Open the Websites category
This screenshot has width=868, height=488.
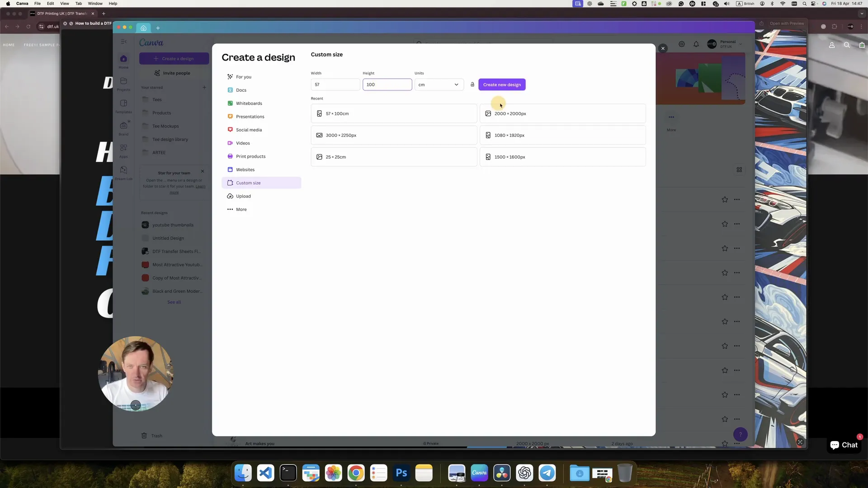click(261, 169)
